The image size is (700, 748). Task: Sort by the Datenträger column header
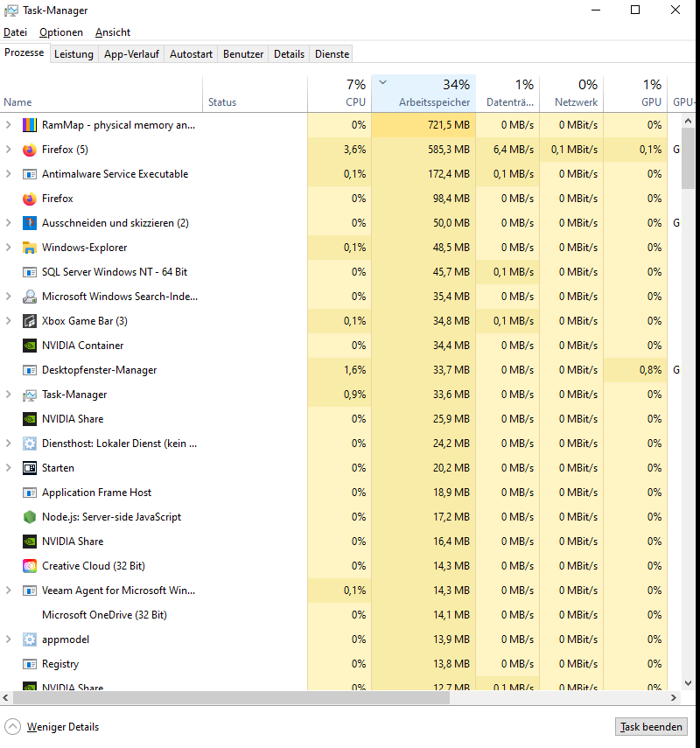click(507, 94)
